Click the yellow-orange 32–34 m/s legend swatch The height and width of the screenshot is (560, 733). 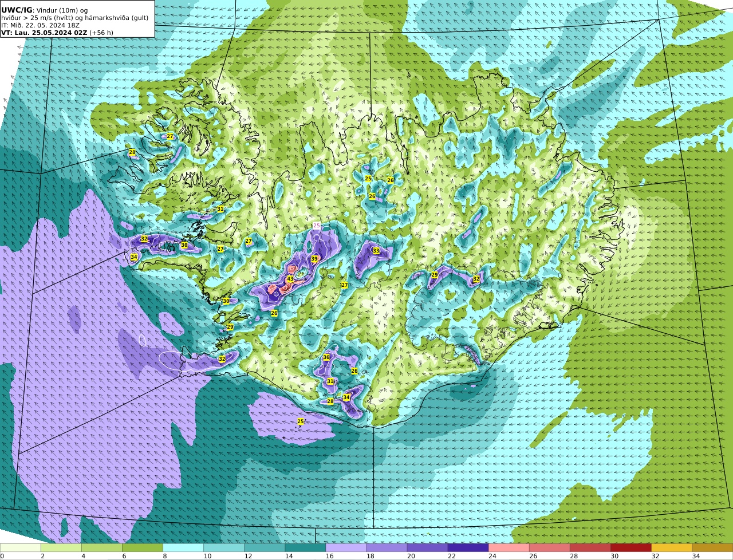tap(671, 547)
